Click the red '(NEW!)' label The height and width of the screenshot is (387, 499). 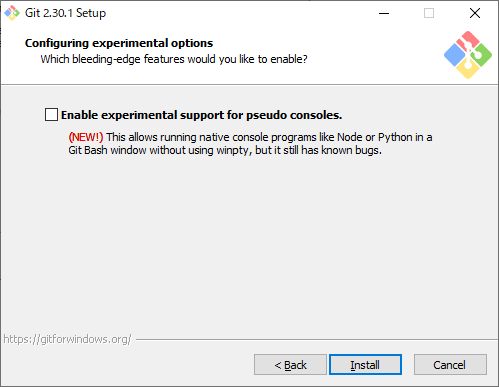pyautogui.click(x=86, y=137)
